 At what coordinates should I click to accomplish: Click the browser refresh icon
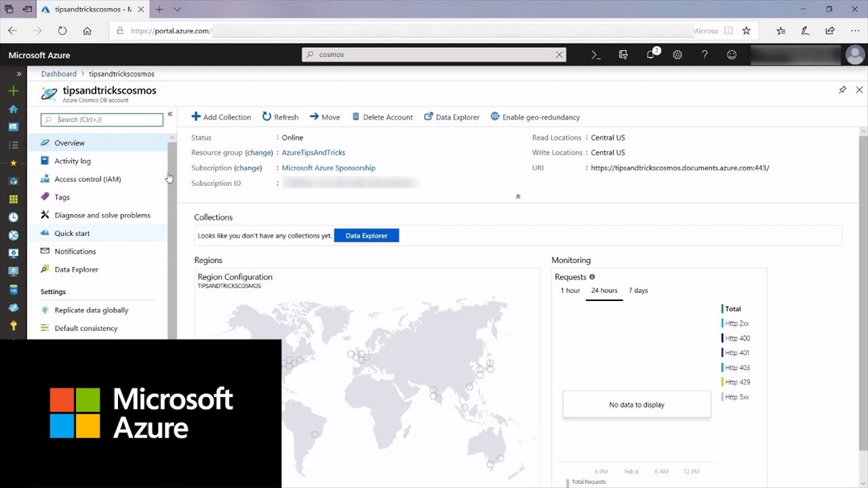tap(62, 30)
